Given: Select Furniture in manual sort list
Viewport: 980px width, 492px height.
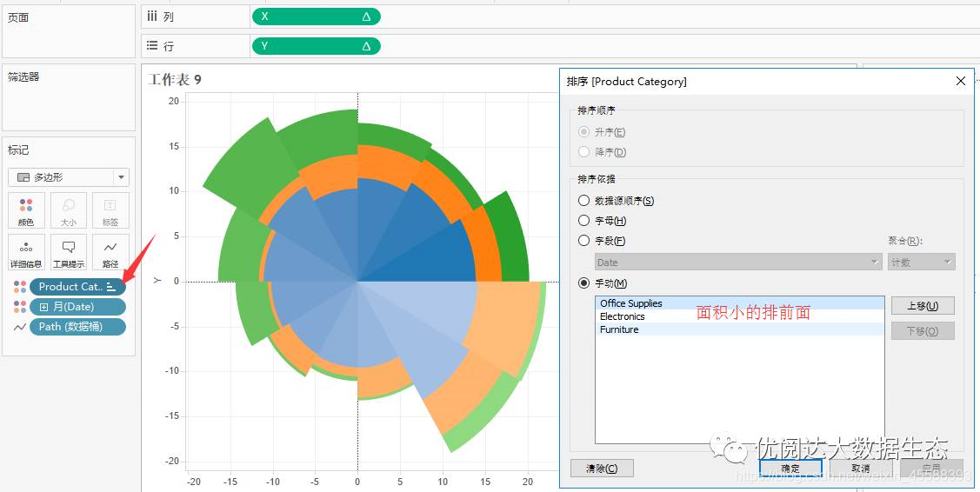Looking at the screenshot, I should point(739,329).
